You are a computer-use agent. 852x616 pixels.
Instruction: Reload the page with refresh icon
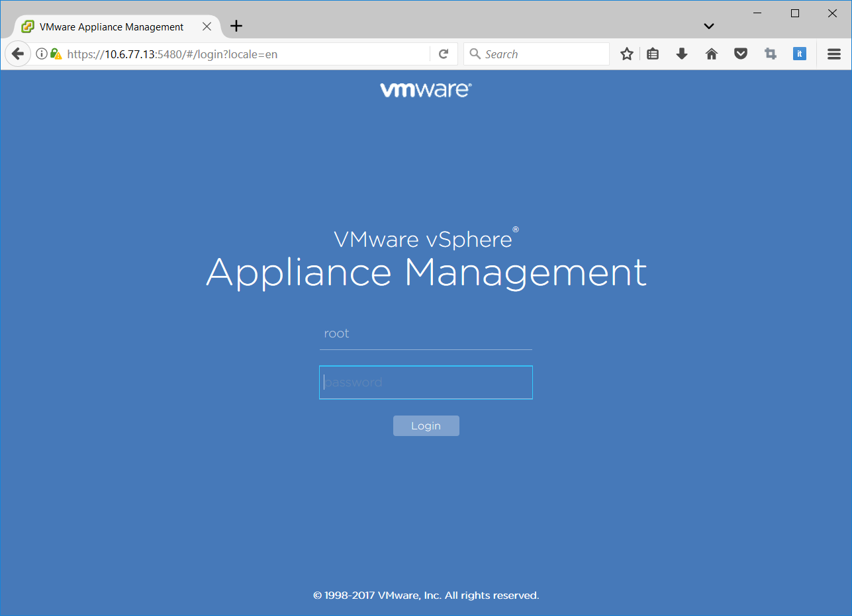point(444,54)
